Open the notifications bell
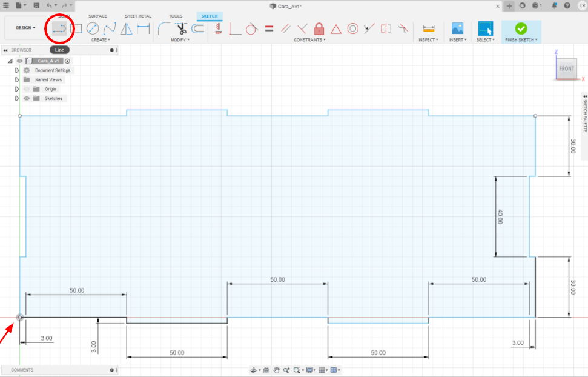The height and width of the screenshot is (377, 588). (x=554, y=5)
